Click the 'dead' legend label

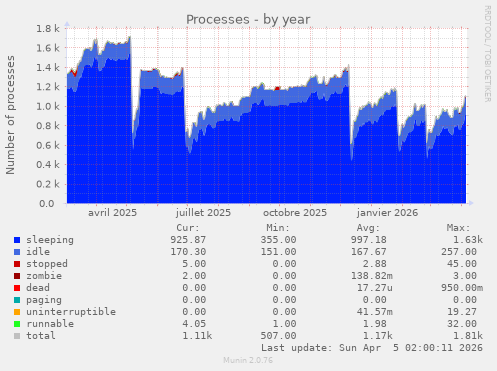pyautogui.click(x=38, y=288)
